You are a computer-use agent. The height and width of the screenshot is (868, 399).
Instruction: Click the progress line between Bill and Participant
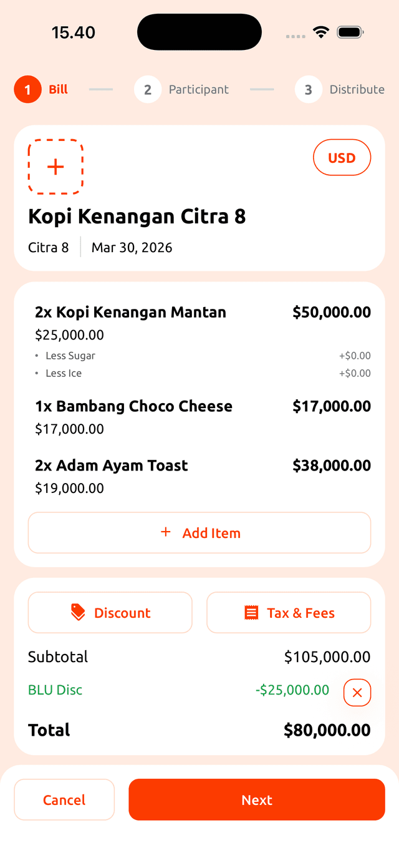[x=100, y=89]
